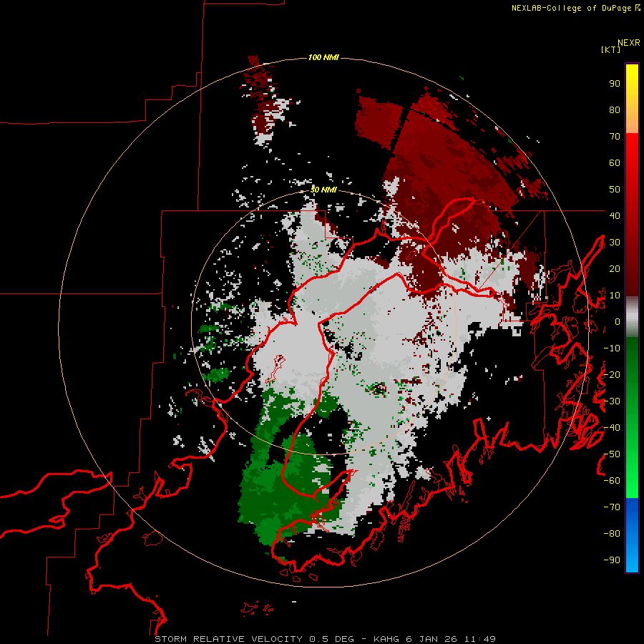
Task: Click the -50 value on the velocity scale
Action: [x=612, y=454]
